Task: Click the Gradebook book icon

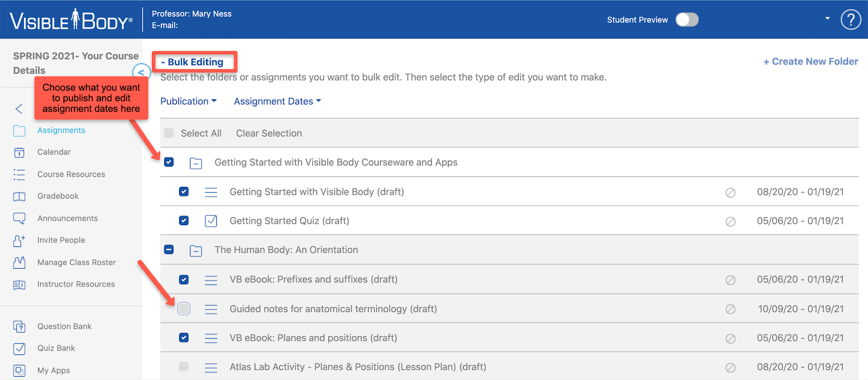Action: coord(19,196)
